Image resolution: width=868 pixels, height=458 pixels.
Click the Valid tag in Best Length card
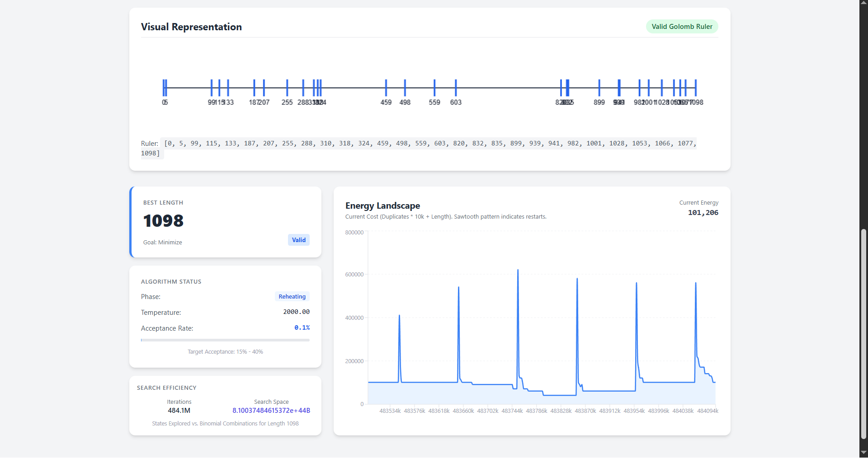[x=299, y=240]
